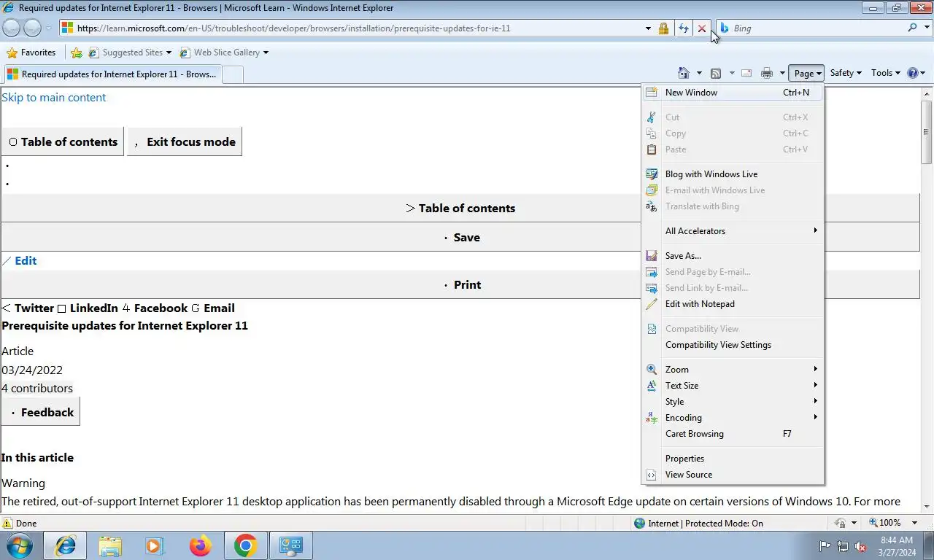Open the Safety menu dropdown

tap(846, 73)
